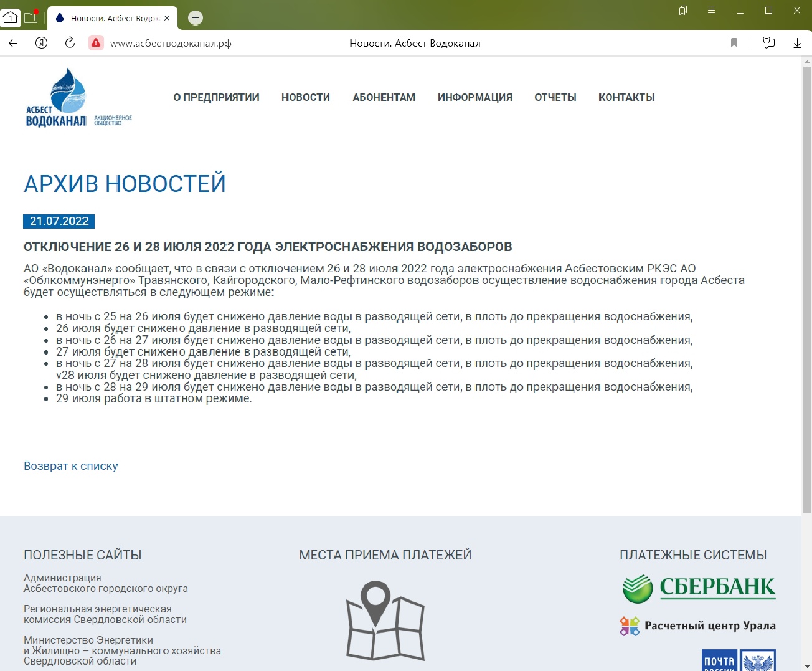Image resolution: width=812 pixels, height=671 pixels.
Task: Click the ПЛАТЕЖНЫЕ СИСТЕМЫ heading
Action: click(x=693, y=555)
